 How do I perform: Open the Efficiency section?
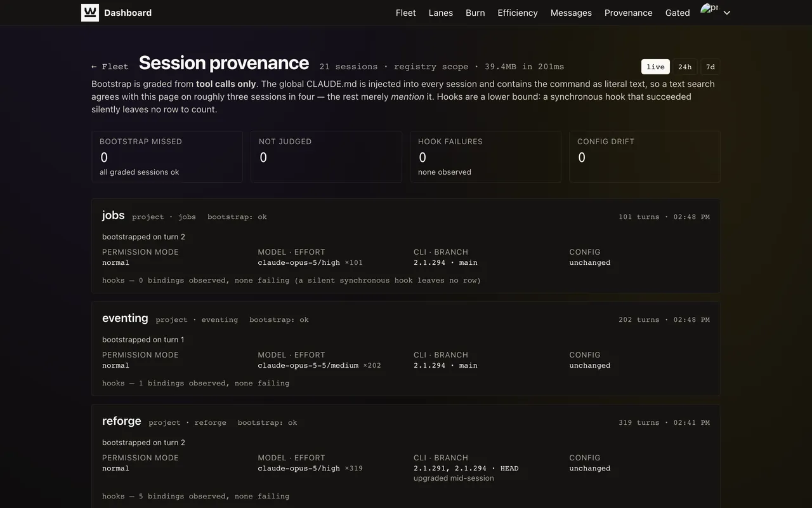point(518,13)
